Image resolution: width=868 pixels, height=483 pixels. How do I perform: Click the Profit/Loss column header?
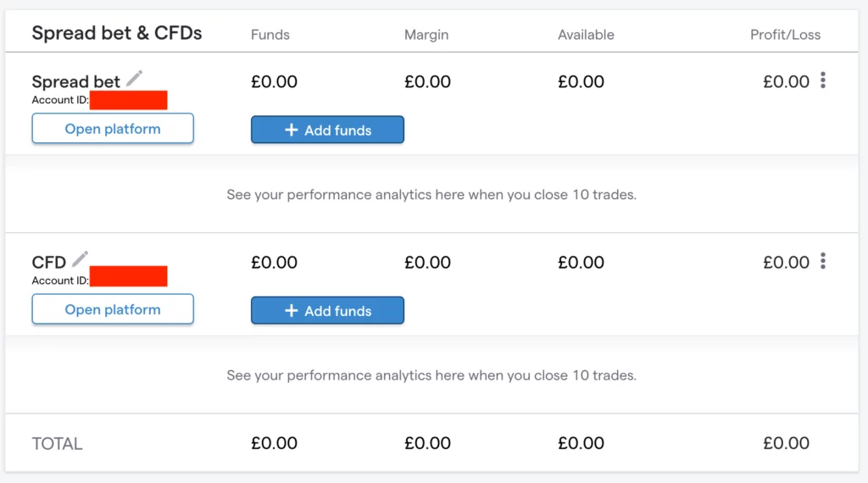point(785,35)
